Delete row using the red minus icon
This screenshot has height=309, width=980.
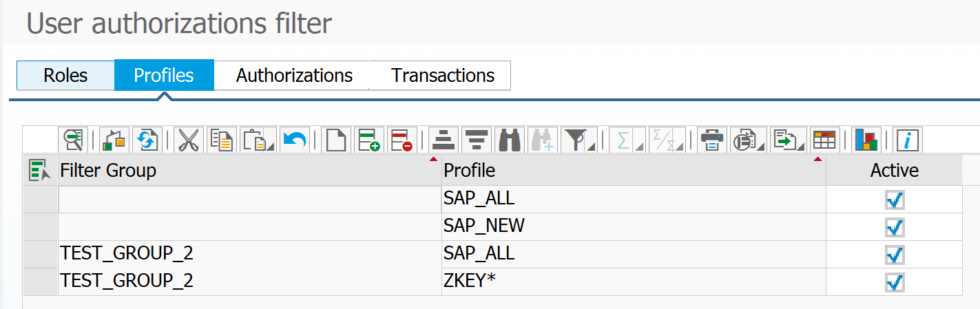(x=401, y=140)
